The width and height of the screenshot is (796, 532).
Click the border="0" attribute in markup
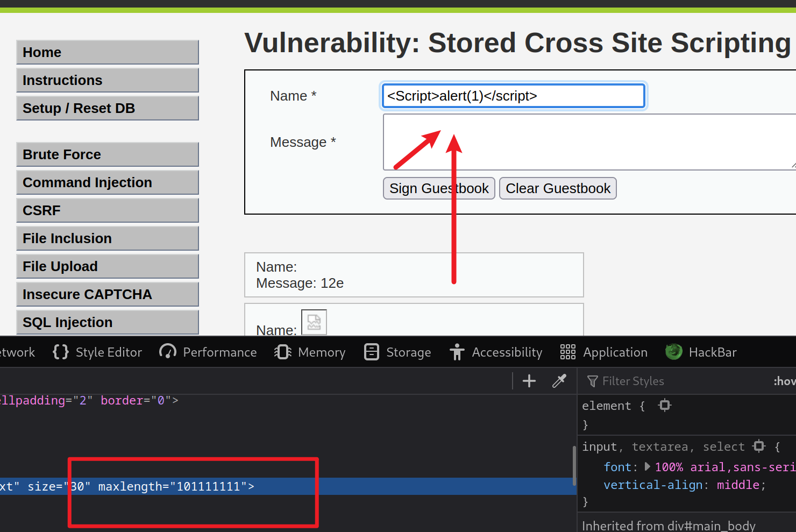pyautogui.click(x=136, y=400)
